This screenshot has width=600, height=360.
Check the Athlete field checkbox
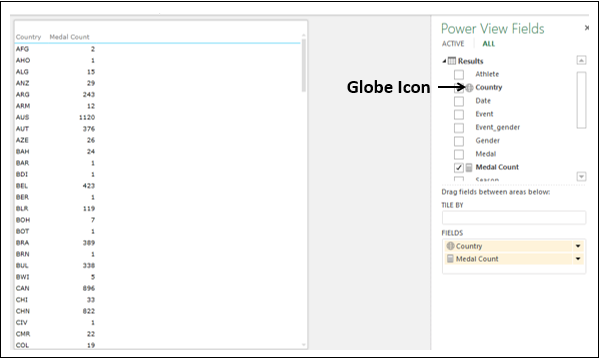[458, 74]
